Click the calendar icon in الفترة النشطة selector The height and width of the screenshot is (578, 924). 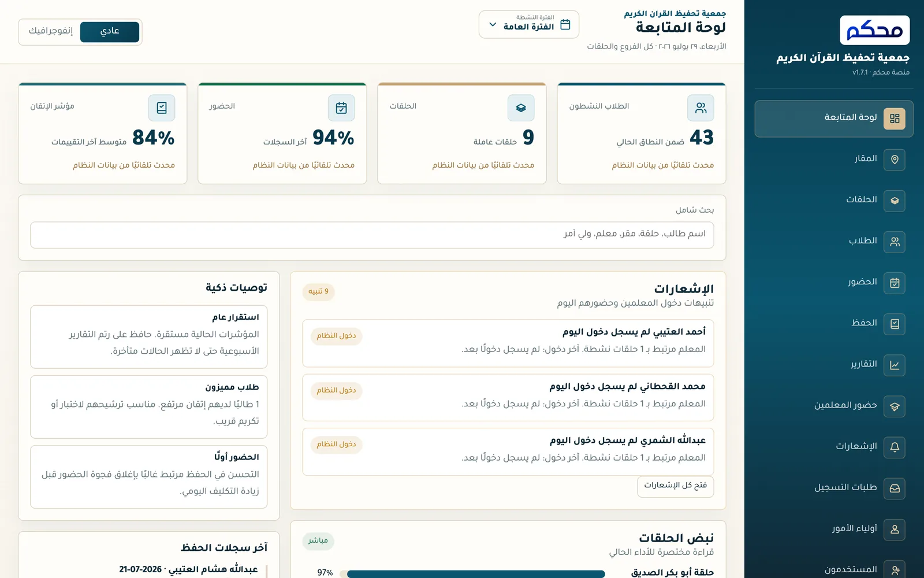pos(565,24)
